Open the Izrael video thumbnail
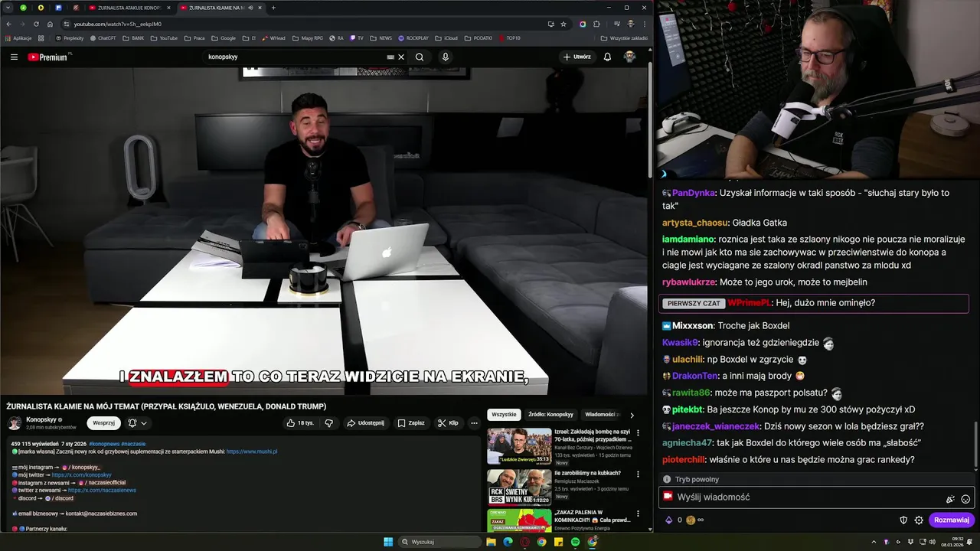 519,446
